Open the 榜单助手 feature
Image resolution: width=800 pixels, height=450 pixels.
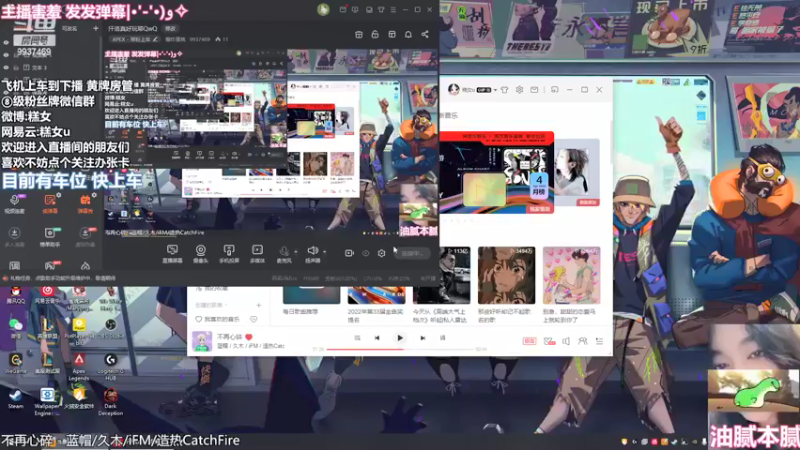pyautogui.click(x=49, y=237)
